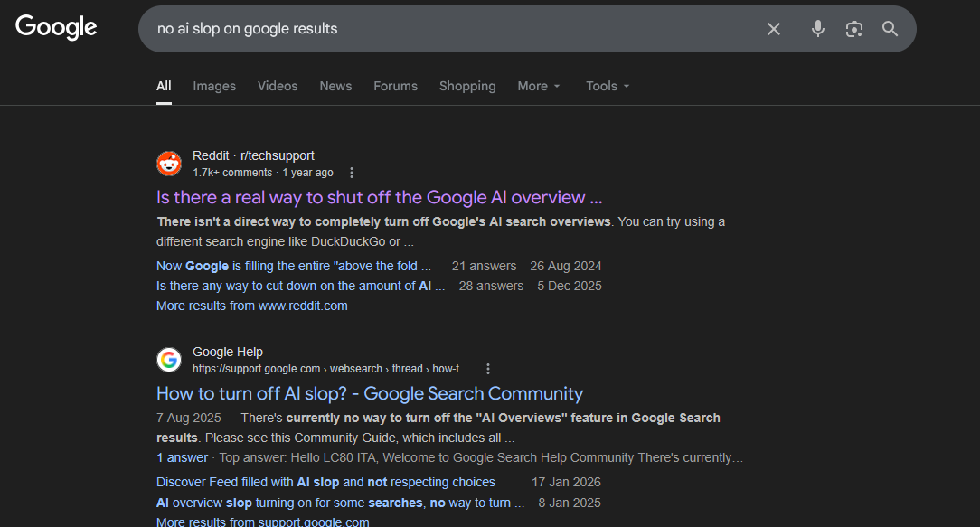
Task: Click the magnifying glass search button
Action: point(890,29)
